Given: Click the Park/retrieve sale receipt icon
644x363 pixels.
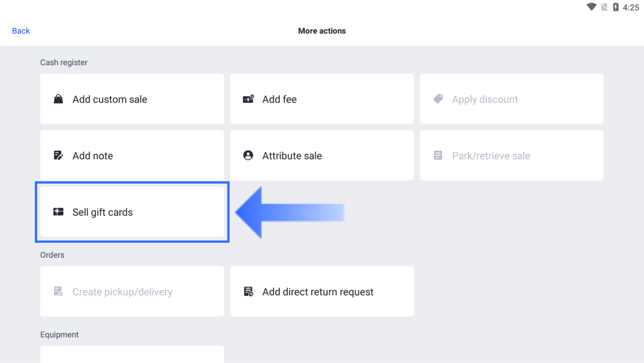Looking at the screenshot, I should tap(438, 156).
